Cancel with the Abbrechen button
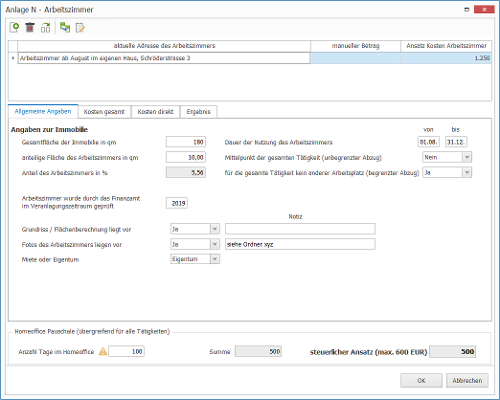Image resolution: width=500 pixels, height=400 pixels. click(x=467, y=380)
